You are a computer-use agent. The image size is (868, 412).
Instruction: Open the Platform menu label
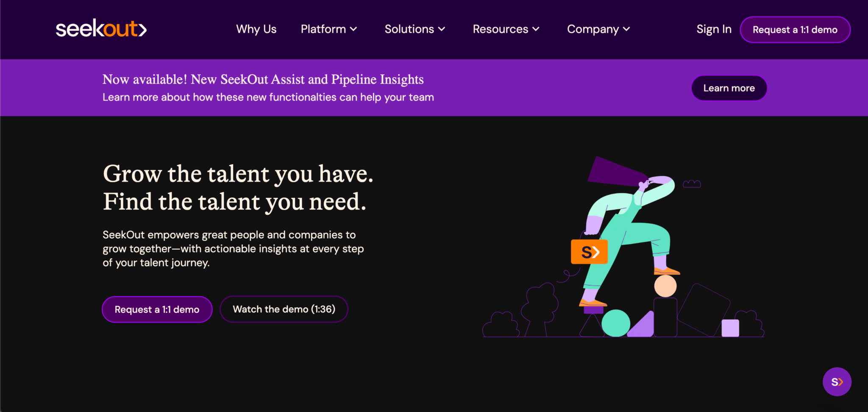click(x=323, y=29)
